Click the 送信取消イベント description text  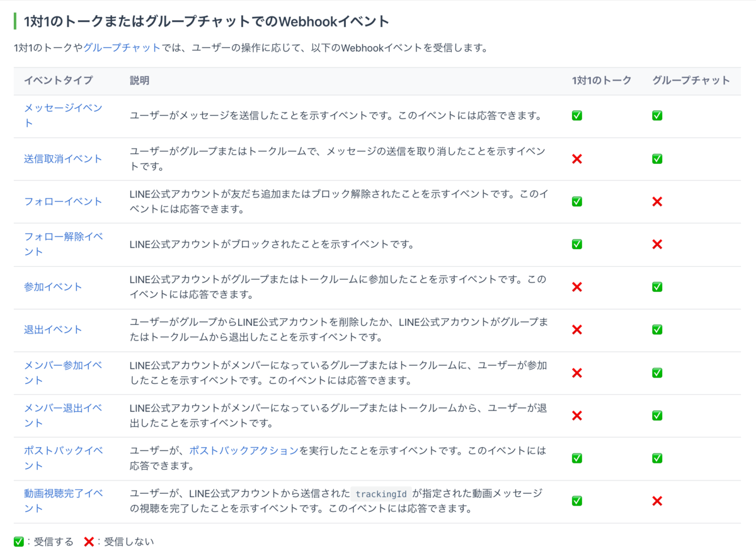pyautogui.click(x=338, y=159)
